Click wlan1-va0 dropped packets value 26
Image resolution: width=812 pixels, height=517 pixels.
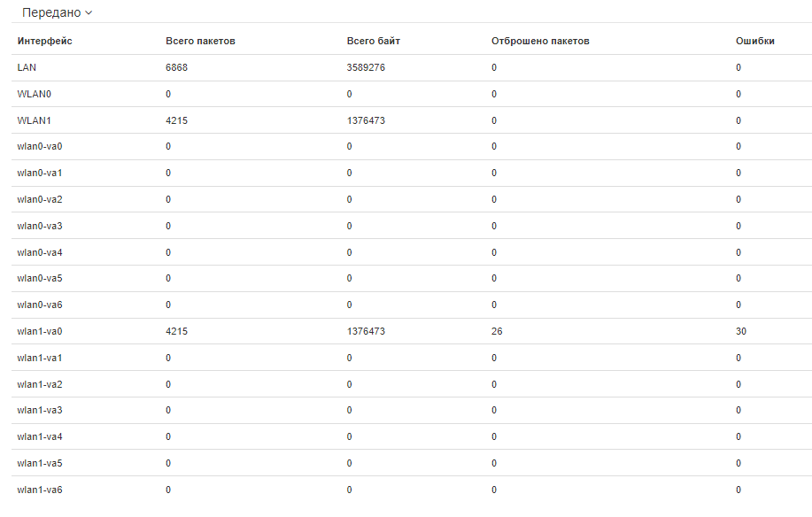click(497, 331)
